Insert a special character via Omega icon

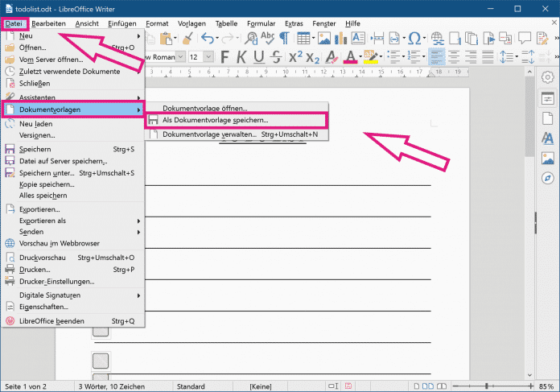414,38
